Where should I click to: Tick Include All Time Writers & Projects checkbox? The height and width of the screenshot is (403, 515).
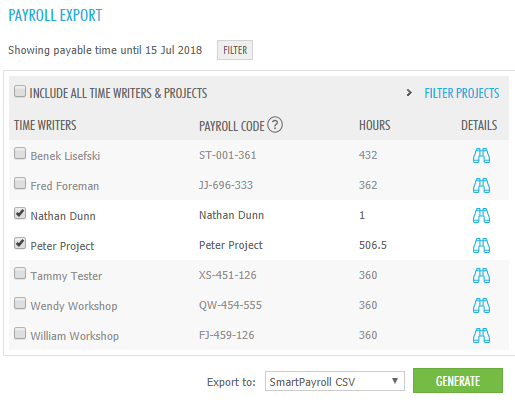pyautogui.click(x=20, y=91)
